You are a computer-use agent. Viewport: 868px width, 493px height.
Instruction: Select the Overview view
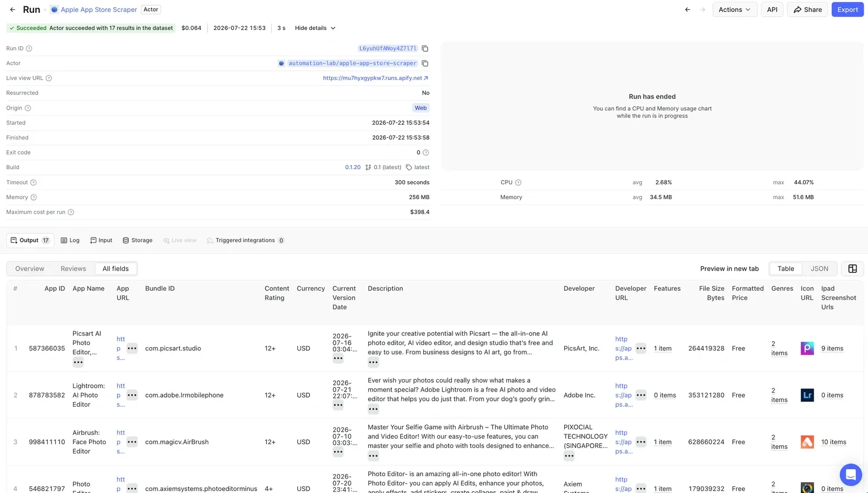[30, 268]
